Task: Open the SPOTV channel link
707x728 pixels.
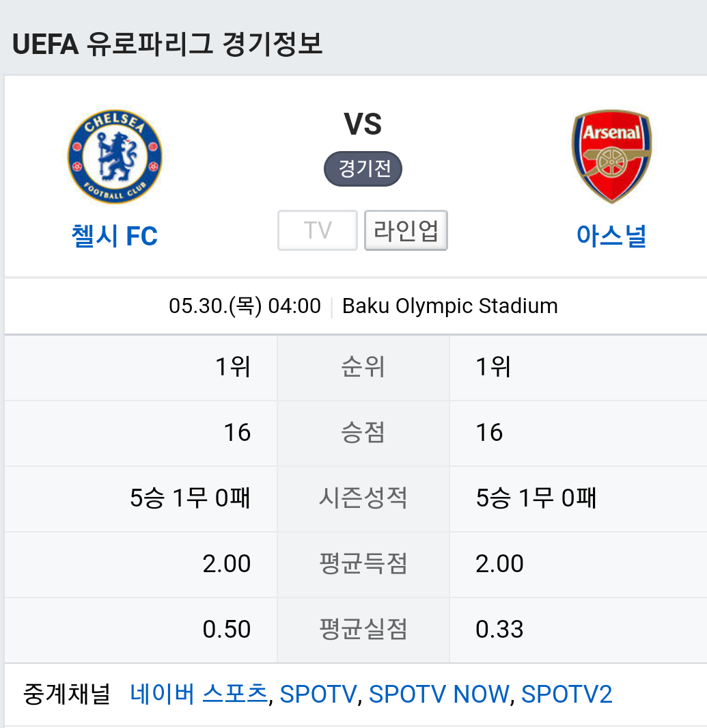Action: [318, 694]
